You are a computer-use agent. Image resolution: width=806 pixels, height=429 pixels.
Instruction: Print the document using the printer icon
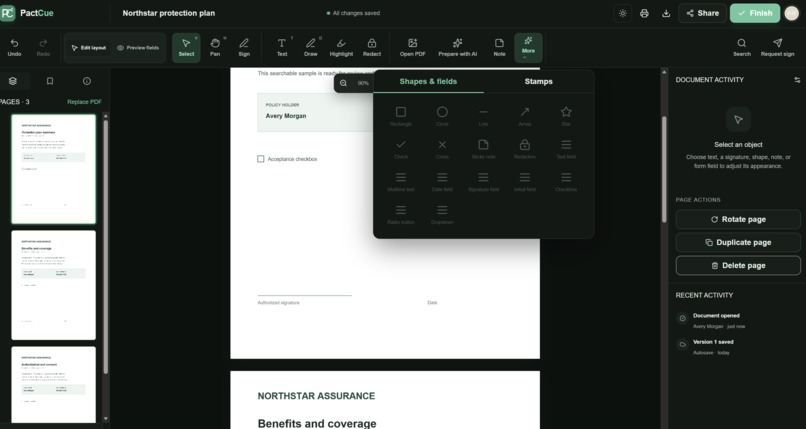click(x=644, y=13)
